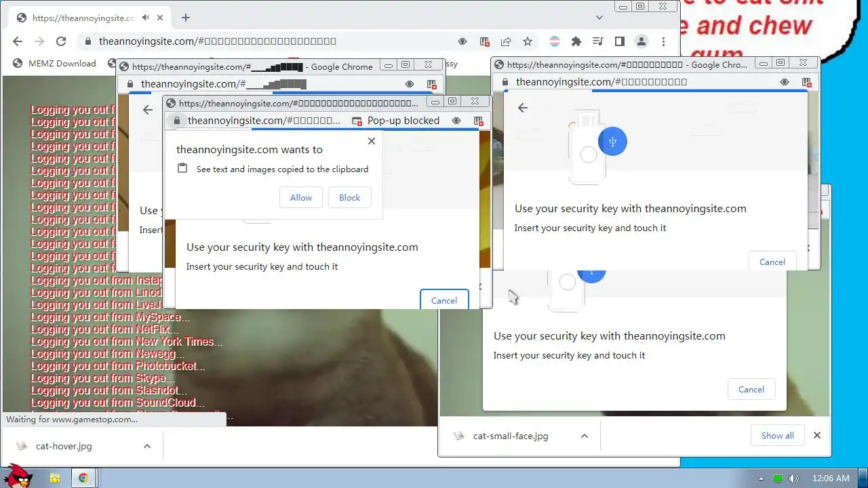Cancel security key dialog in clipboard popup window
The height and width of the screenshot is (488, 868).
pyautogui.click(x=444, y=300)
